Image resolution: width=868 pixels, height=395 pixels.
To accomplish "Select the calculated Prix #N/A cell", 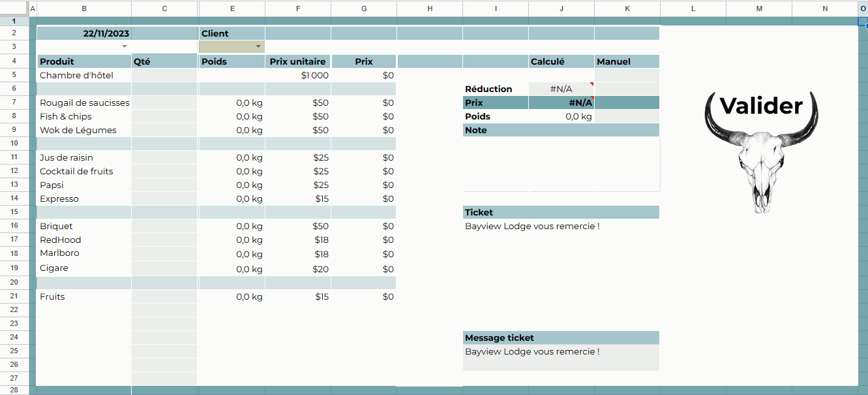I will [x=561, y=103].
